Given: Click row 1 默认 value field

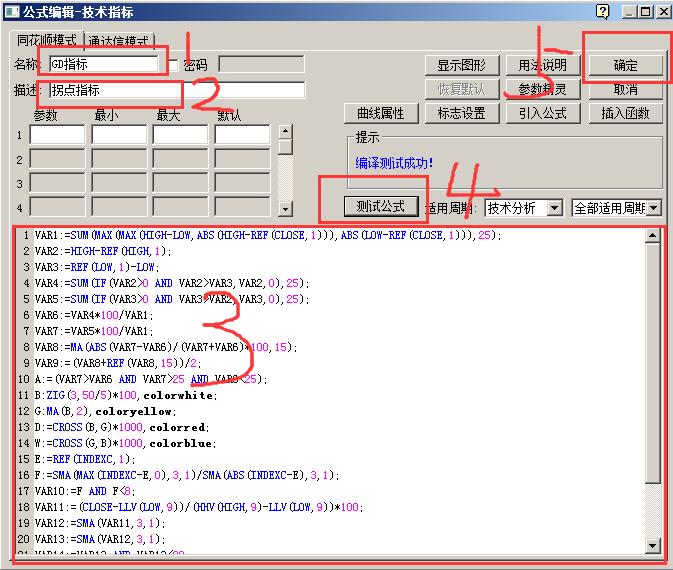Looking at the screenshot, I should (242, 134).
